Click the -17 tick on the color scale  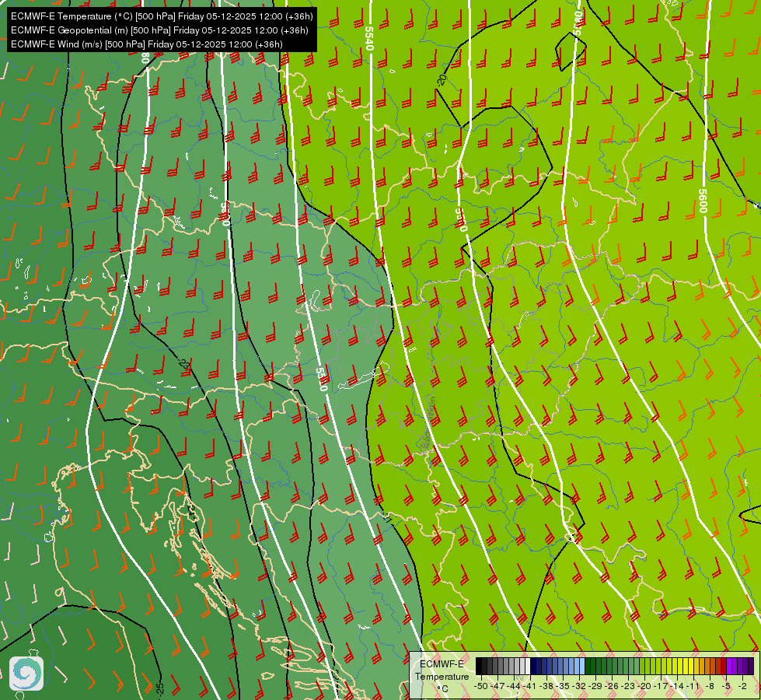(661, 686)
